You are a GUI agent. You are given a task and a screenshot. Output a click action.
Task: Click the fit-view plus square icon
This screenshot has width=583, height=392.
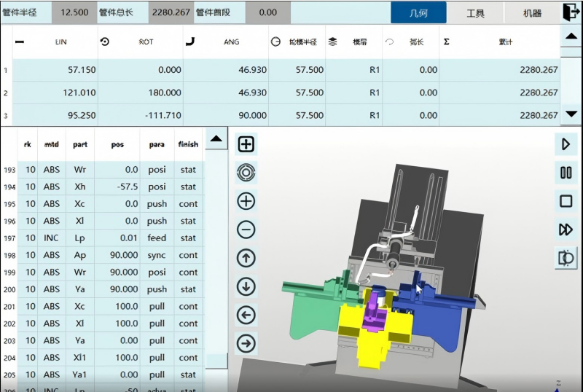coord(246,144)
